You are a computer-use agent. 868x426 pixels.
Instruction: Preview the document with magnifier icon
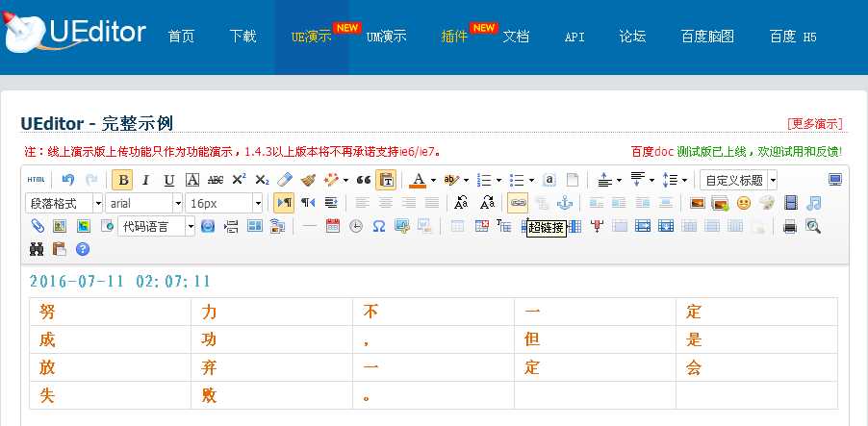pyautogui.click(x=813, y=226)
